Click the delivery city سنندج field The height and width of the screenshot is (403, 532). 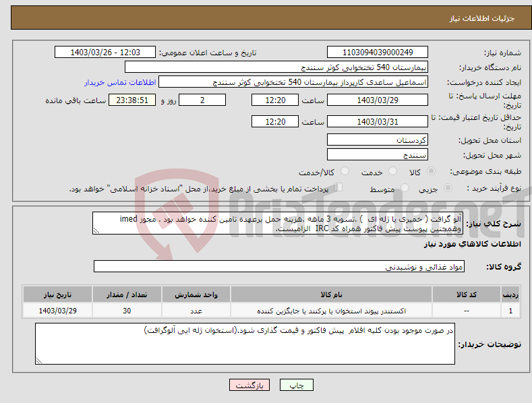click(378, 155)
